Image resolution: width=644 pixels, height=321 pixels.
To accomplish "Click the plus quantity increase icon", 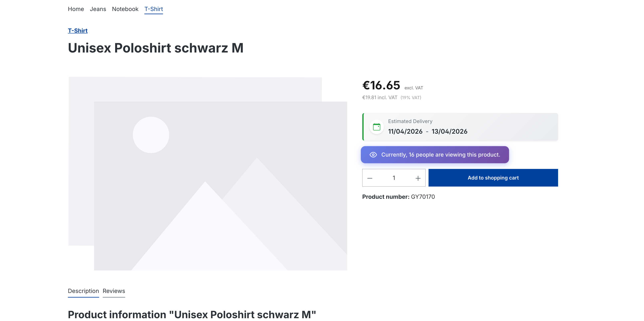I will coord(418,178).
